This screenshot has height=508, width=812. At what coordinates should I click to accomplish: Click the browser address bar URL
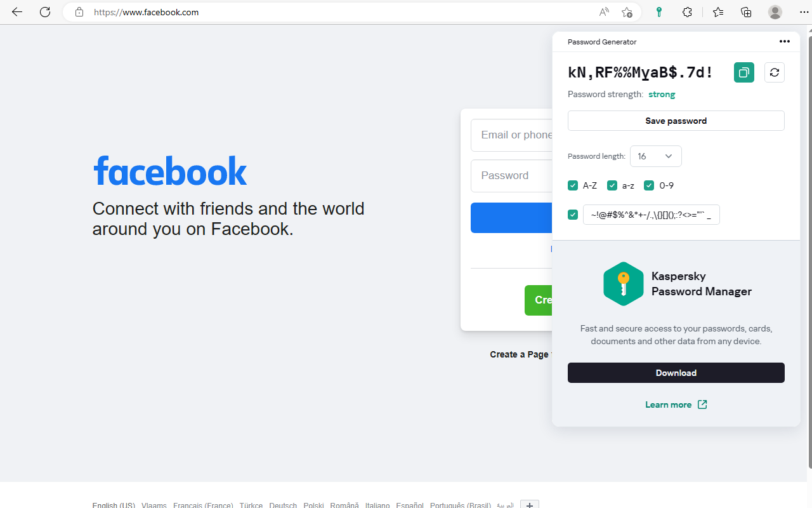click(x=146, y=12)
